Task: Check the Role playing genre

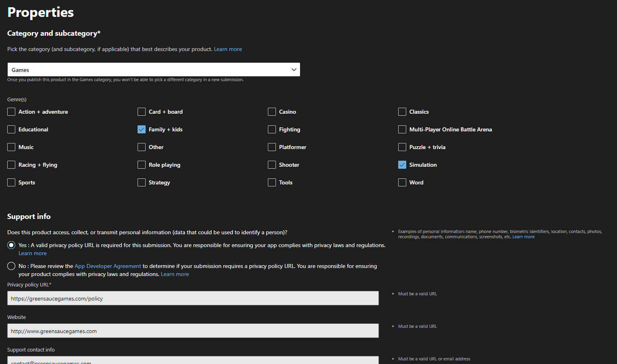Action: point(141,164)
